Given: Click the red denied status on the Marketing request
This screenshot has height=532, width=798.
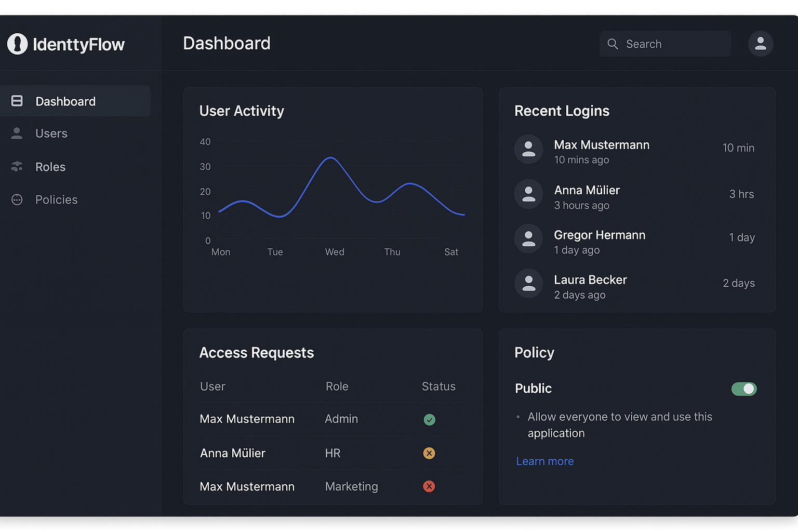Looking at the screenshot, I should pyautogui.click(x=429, y=486).
